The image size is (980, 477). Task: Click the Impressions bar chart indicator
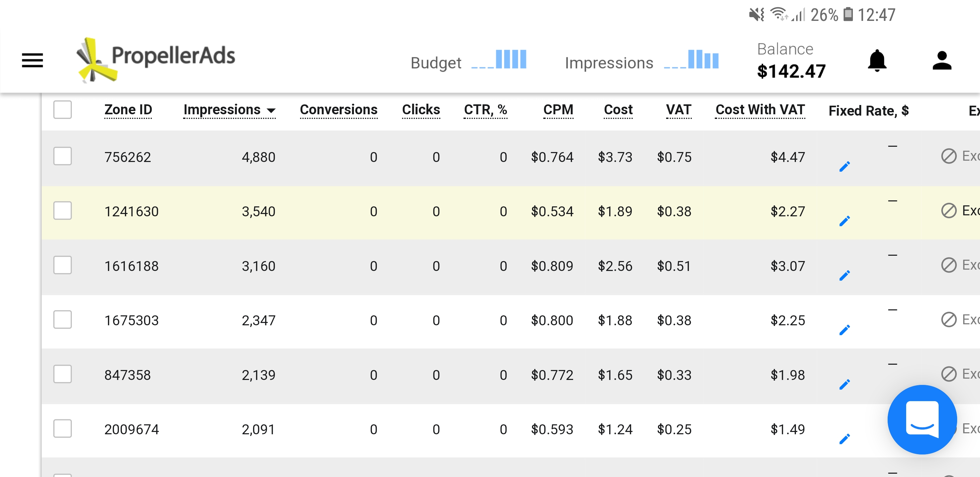coord(691,59)
